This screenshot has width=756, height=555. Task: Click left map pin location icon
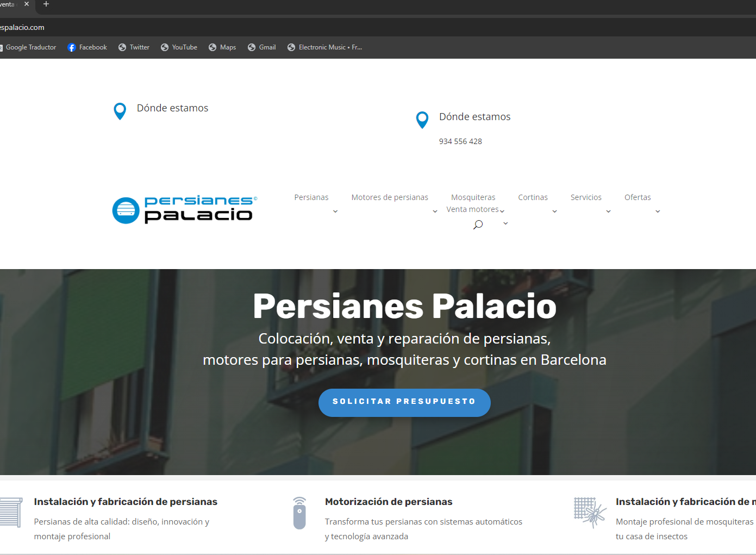120,111
